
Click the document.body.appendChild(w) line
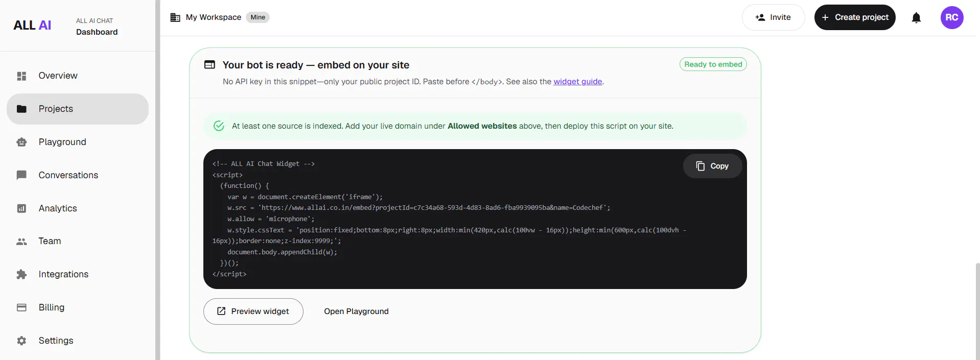(x=282, y=252)
